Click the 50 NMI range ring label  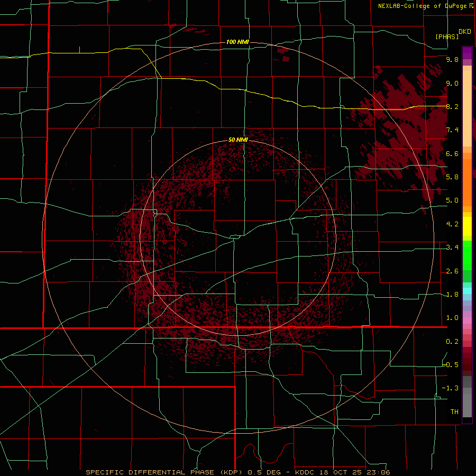(x=238, y=140)
